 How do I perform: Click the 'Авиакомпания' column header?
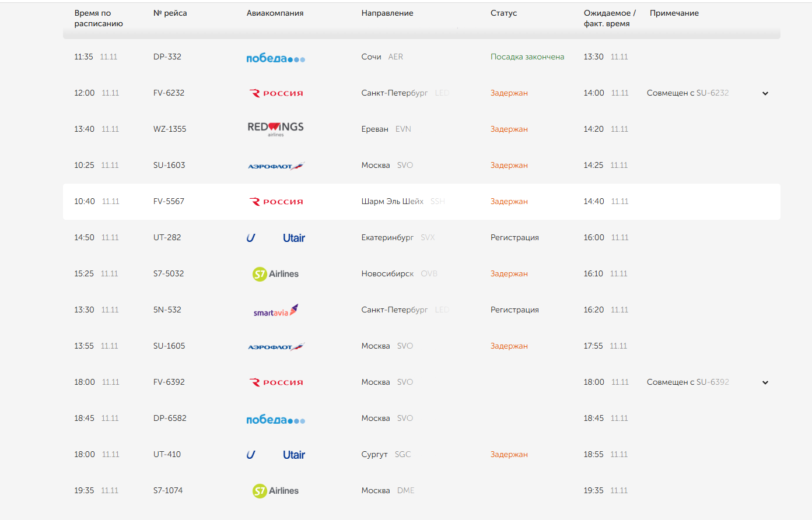click(x=275, y=13)
